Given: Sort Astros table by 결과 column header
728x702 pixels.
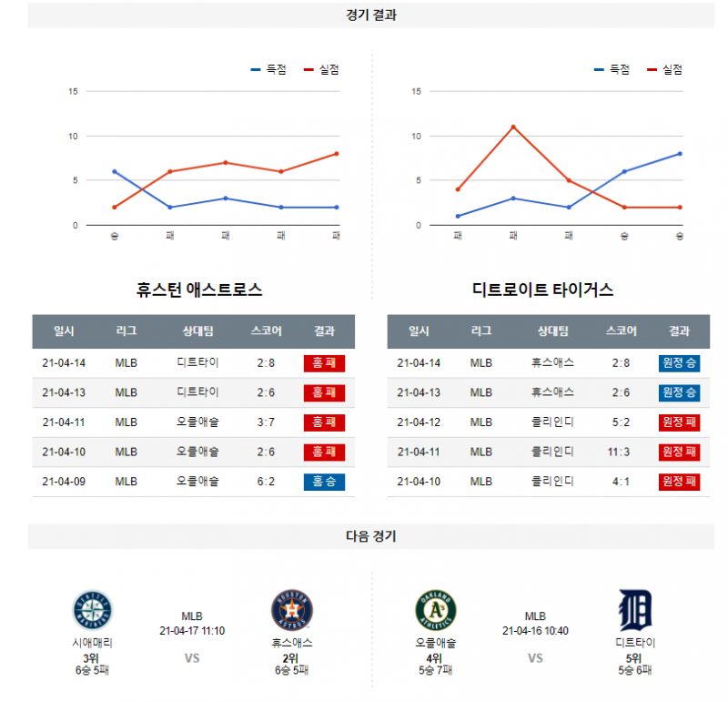Looking at the screenshot, I should [x=324, y=331].
